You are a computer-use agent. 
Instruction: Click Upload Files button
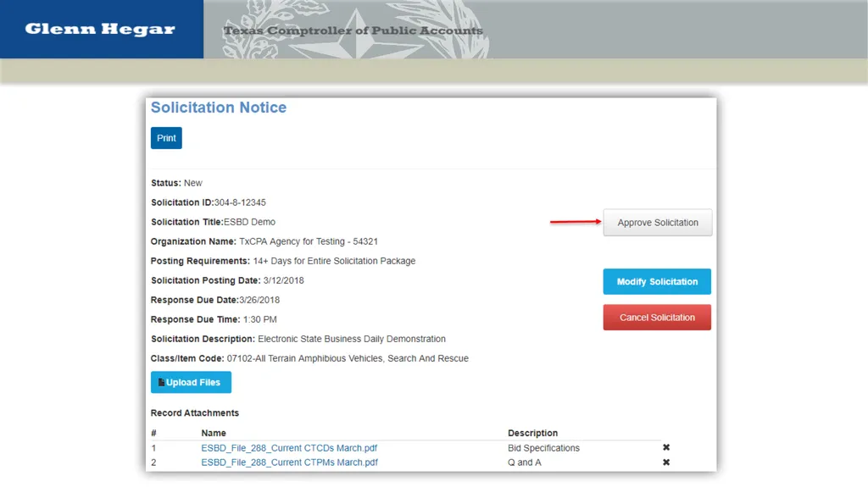(x=191, y=383)
